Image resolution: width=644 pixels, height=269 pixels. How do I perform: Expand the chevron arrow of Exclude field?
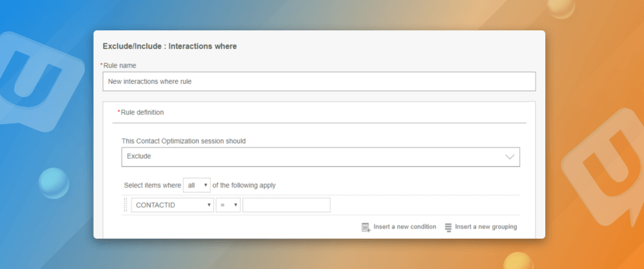pos(510,157)
